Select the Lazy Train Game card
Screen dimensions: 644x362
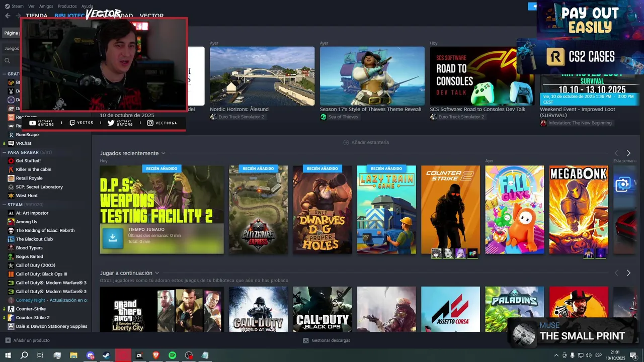386,210
